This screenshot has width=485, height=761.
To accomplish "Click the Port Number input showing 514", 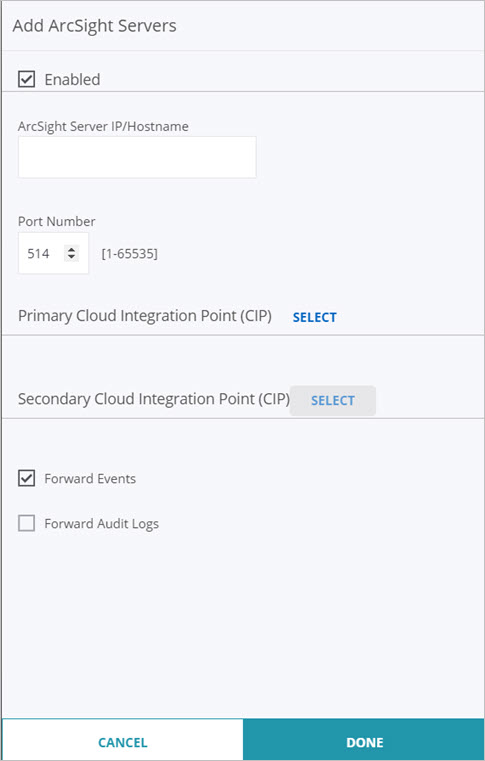I will click(53, 253).
